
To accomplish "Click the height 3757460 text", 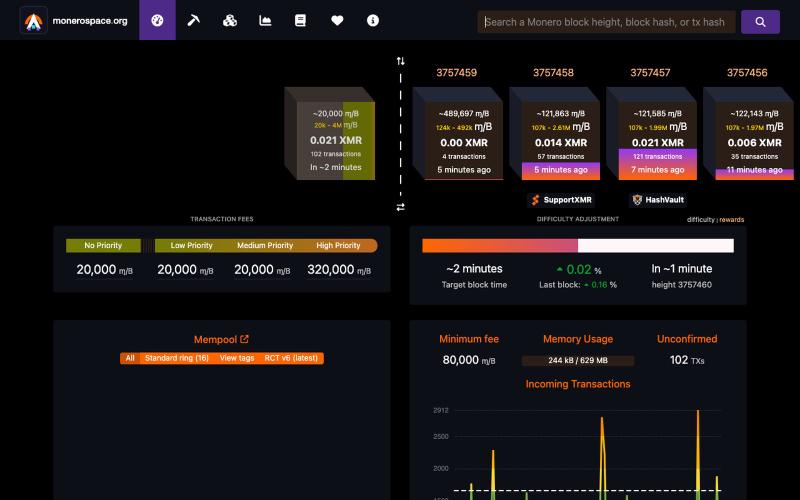I will (682, 285).
